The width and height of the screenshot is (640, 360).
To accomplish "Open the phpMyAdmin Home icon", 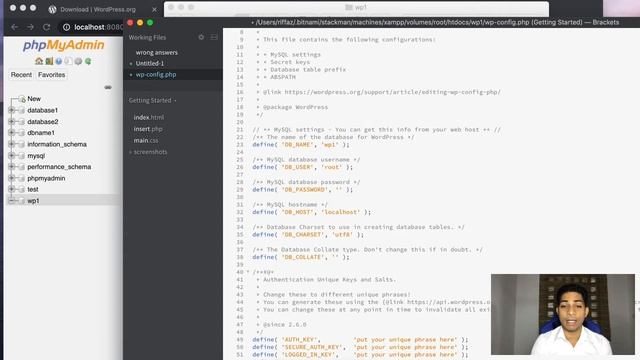I will click(39, 61).
